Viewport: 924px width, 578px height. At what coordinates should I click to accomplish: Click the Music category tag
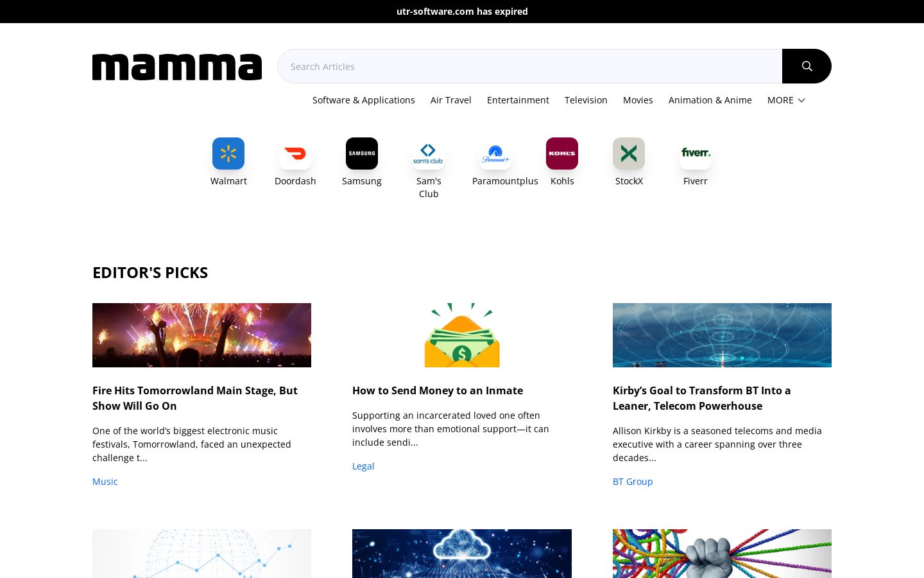105,482
